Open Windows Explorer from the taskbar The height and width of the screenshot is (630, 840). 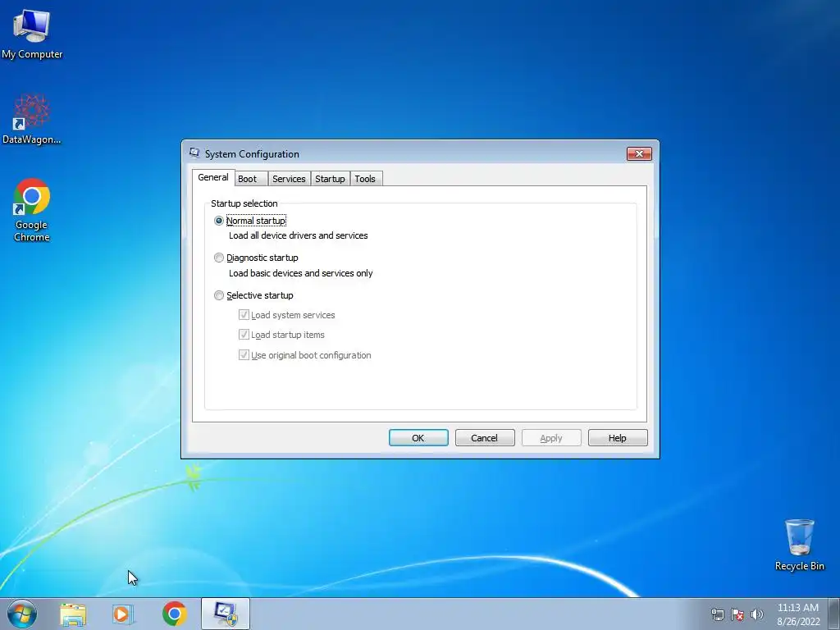point(73,614)
